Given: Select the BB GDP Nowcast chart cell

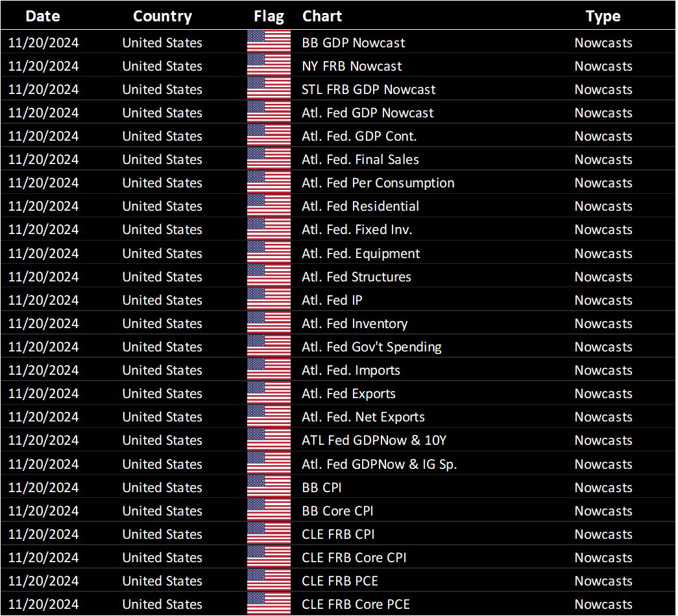Looking at the screenshot, I should [353, 43].
